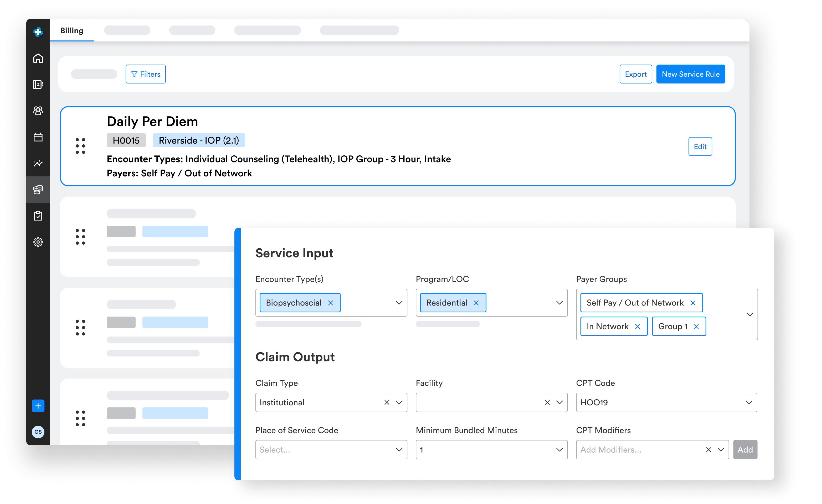
Task: Remove the Biopsychoscial encounter type tag
Action: [x=330, y=303]
